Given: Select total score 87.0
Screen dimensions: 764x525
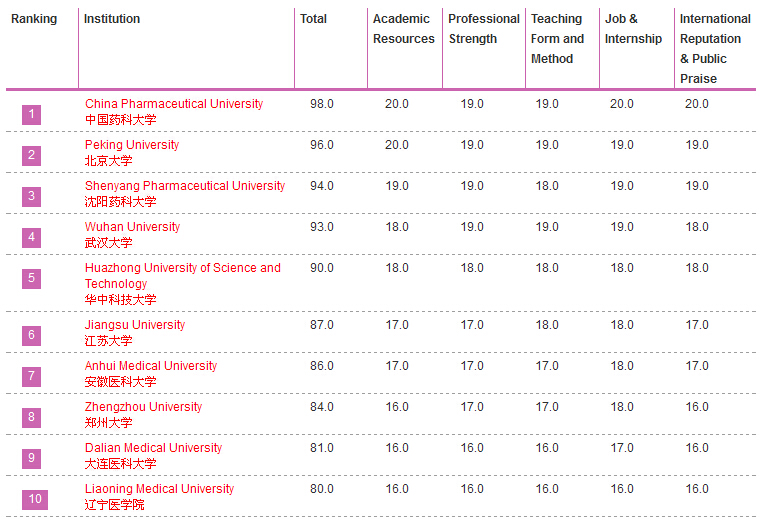Looking at the screenshot, I should [x=322, y=325].
